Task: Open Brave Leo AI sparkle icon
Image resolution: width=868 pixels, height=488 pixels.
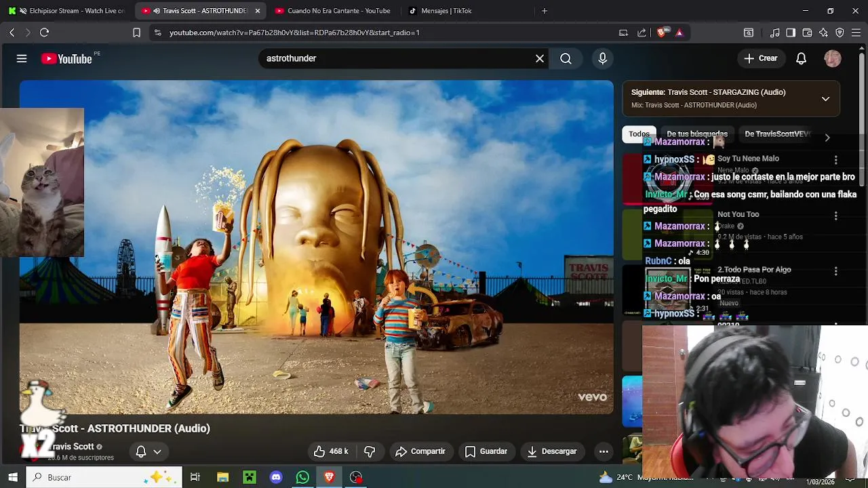Action: coord(823,33)
